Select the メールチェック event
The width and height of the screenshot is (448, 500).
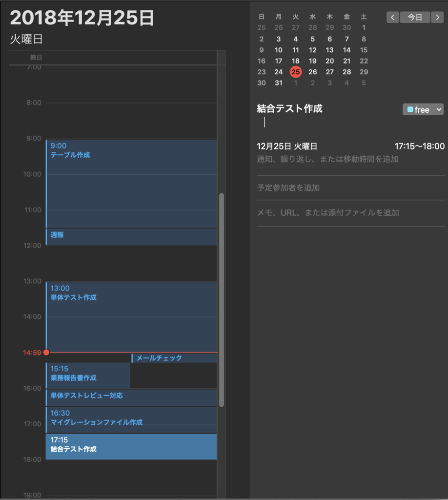(174, 358)
